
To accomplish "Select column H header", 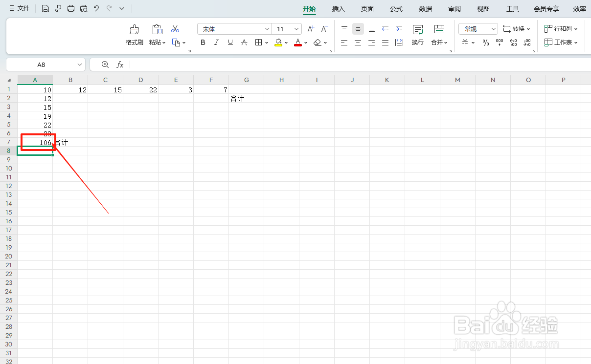I will tap(282, 80).
